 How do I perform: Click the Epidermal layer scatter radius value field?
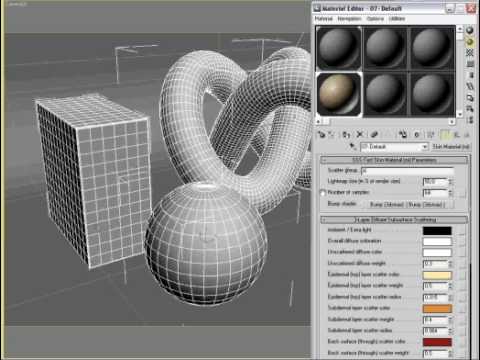pyautogui.click(x=435, y=297)
